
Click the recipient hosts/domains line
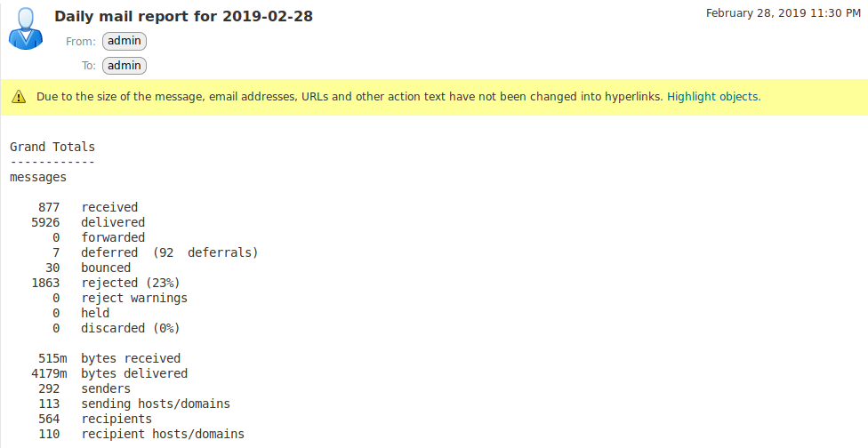coord(160,434)
